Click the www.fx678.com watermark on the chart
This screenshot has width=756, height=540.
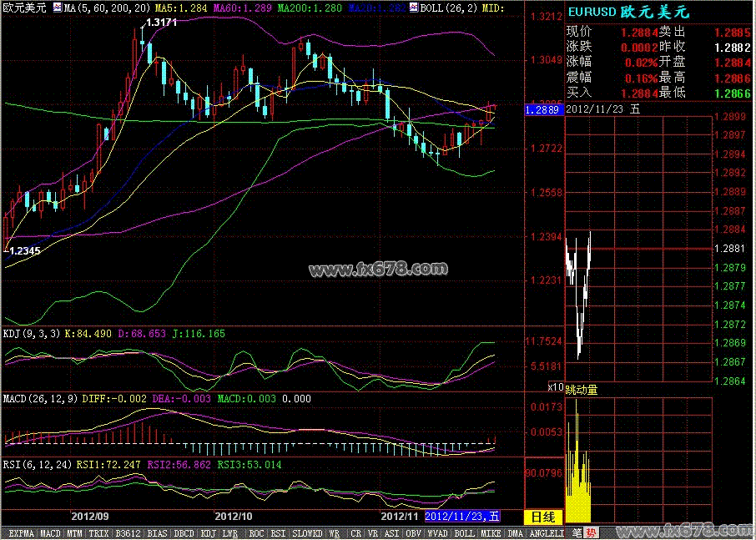pyautogui.click(x=377, y=270)
